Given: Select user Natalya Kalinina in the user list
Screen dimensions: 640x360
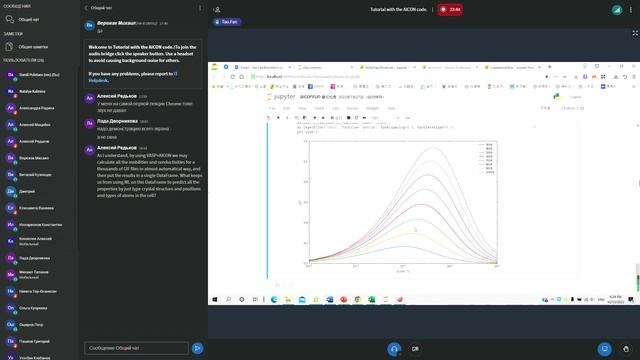Looking at the screenshot, I should tap(33, 91).
